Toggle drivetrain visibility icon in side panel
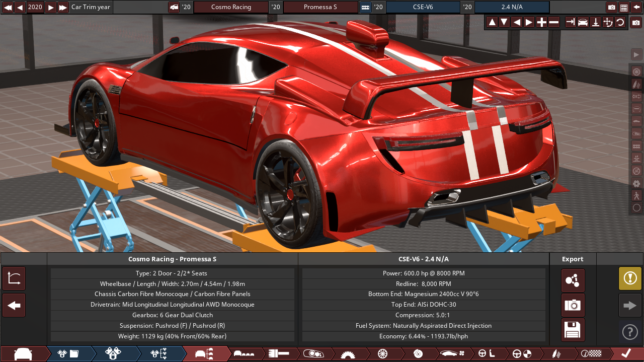The image size is (644, 362). 636,96
